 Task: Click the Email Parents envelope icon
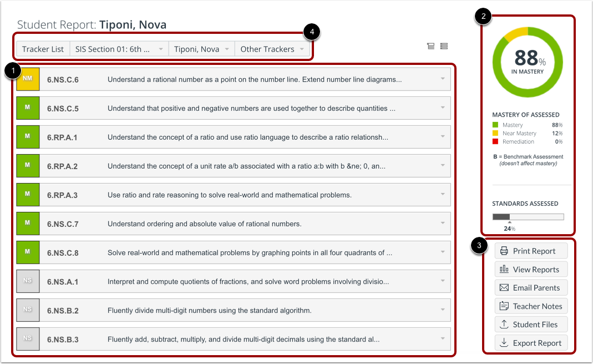pos(505,287)
